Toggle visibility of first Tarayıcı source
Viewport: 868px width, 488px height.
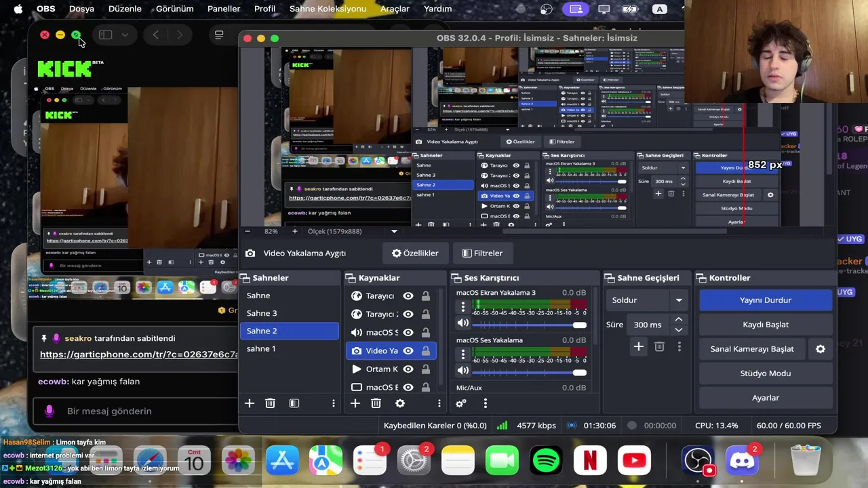pos(408,296)
